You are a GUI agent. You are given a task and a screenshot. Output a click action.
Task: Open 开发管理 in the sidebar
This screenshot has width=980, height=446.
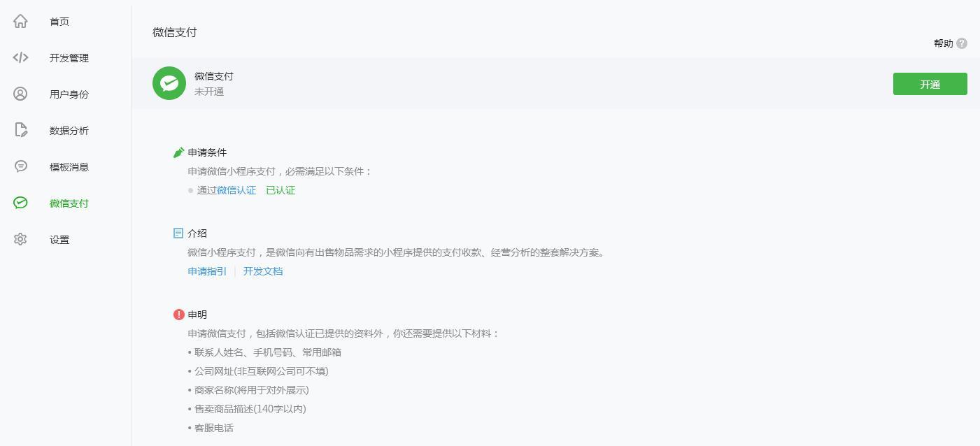click(x=69, y=58)
